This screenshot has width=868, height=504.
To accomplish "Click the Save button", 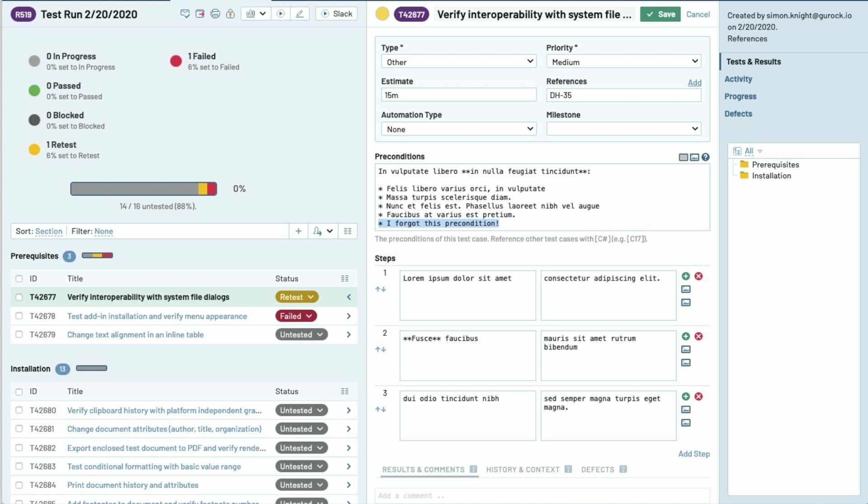I will click(x=660, y=14).
